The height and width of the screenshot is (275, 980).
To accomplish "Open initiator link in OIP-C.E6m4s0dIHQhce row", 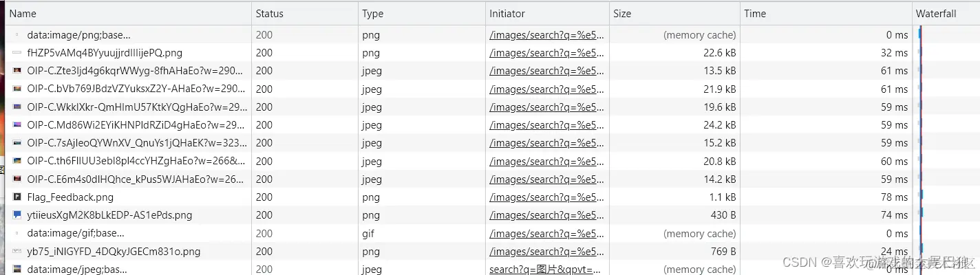I will click(547, 179).
